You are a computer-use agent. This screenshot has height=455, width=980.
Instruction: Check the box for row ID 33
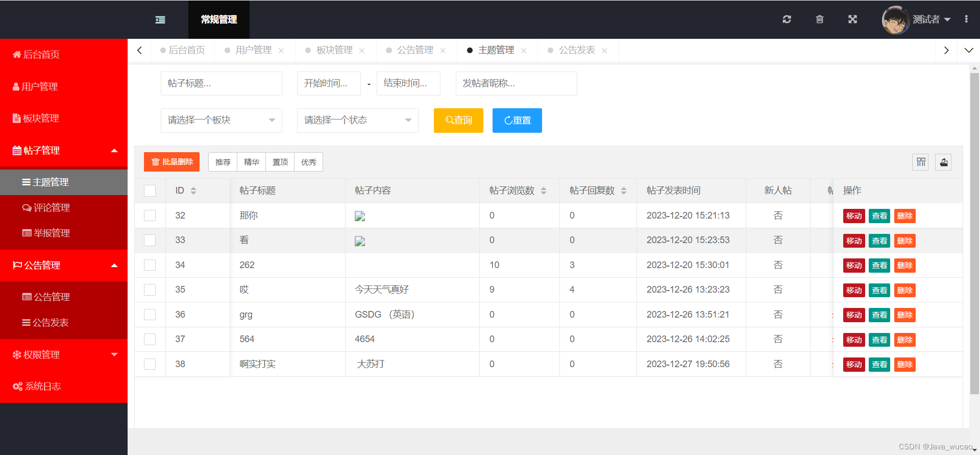(x=150, y=240)
